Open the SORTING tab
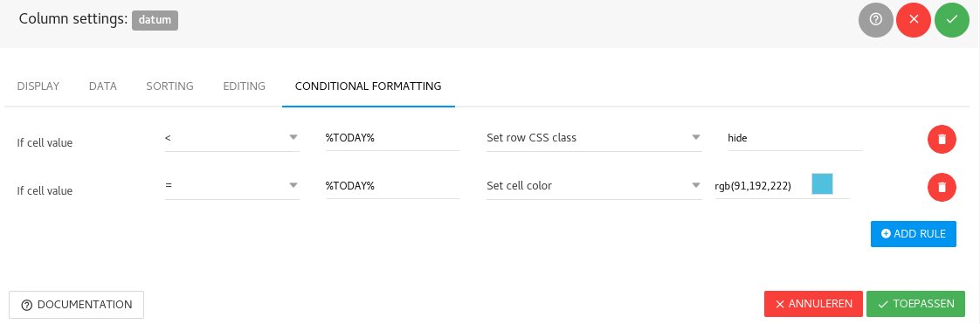980x324 pixels. pos(170,86)
